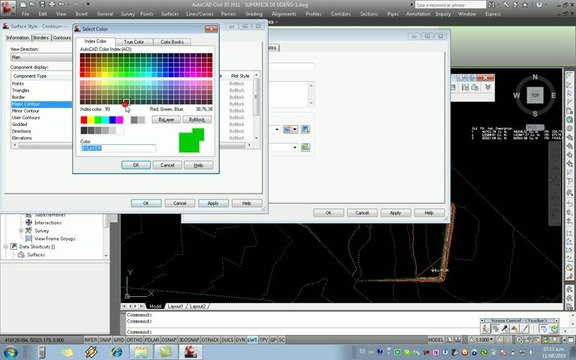Viewport: 576px width, 360px height.
Task: Click the style edit icon in back dialog
Action: pos(287,129)
